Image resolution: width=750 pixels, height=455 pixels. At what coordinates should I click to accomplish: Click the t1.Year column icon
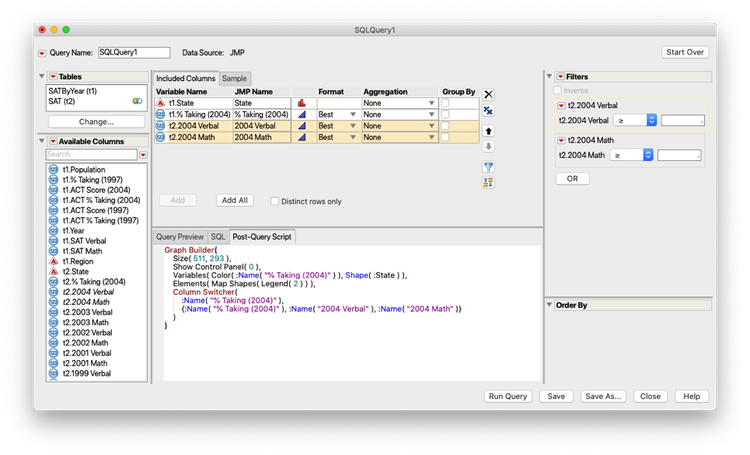pyautogui.click(x=54, y=231)
